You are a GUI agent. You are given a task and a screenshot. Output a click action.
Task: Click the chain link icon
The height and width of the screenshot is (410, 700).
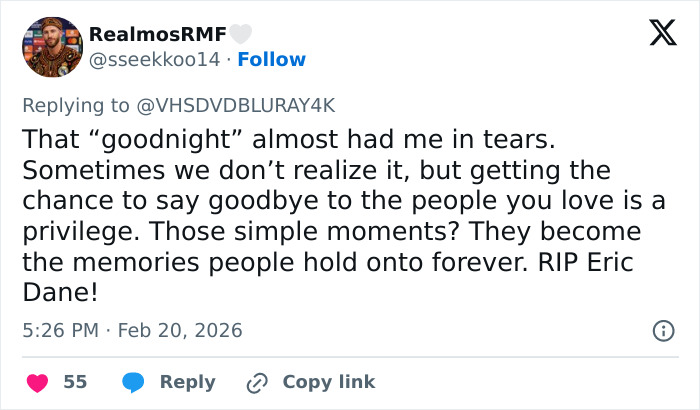259,382
